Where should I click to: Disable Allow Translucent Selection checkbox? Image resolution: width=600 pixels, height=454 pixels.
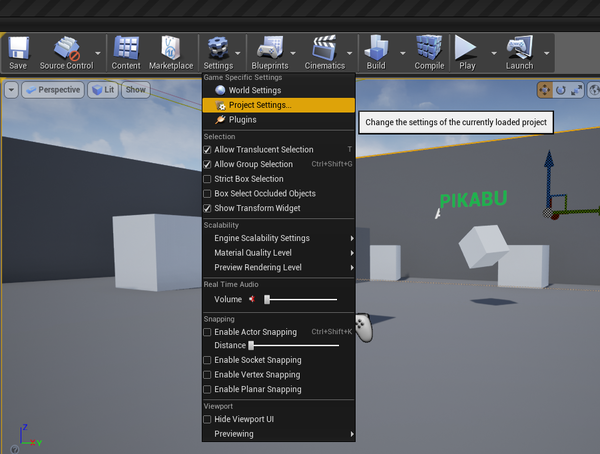tap(208, 150)
